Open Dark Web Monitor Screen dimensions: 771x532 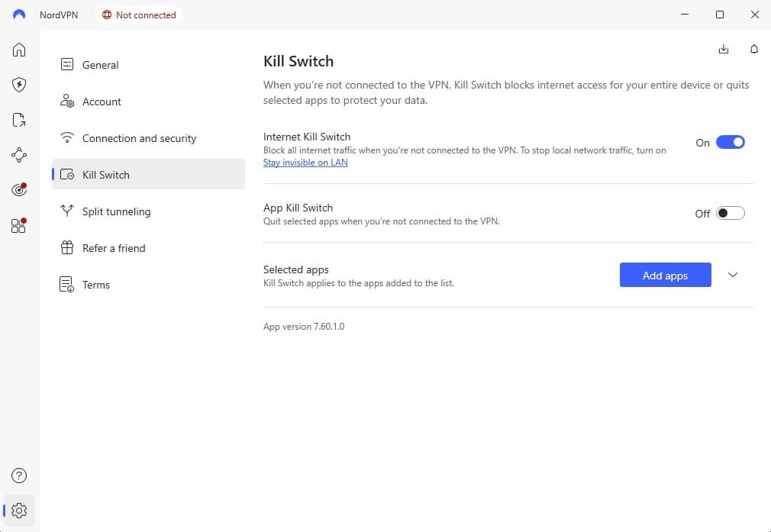click(18, 190)
